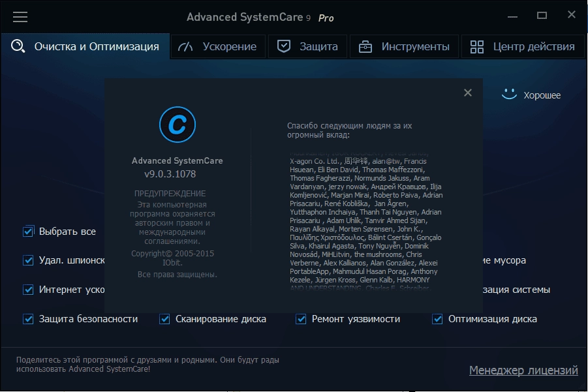The height and width of the screenshot is (392, 588).
Task: Click the magnifier icon on the Очистка и Оптимизация tab
Action: click(18, 46)
